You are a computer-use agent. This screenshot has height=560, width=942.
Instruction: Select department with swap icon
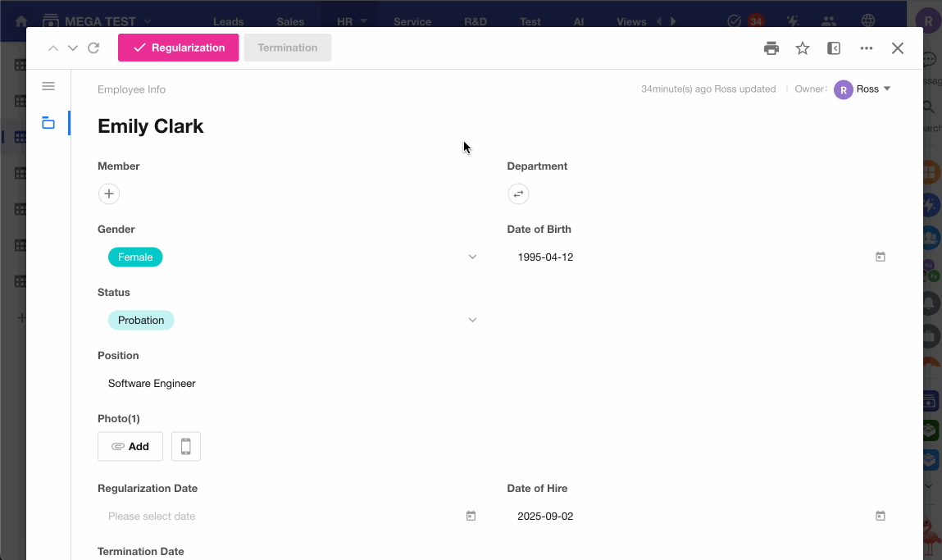coord(518,193)
